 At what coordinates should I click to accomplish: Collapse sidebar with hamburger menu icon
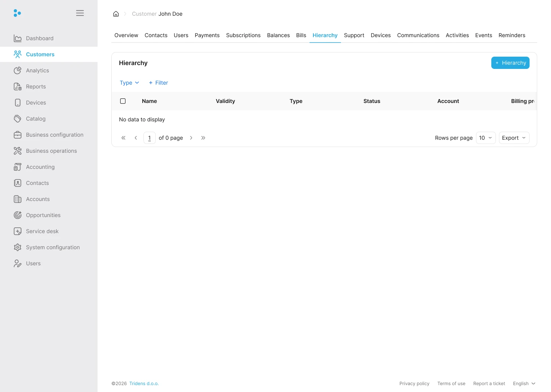(80, 13)
